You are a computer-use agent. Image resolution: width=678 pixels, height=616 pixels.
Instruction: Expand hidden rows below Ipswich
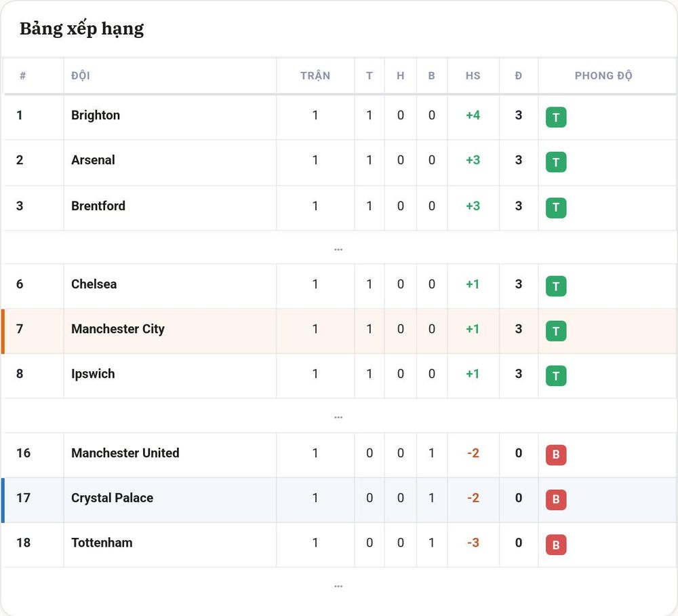(338, 417)
